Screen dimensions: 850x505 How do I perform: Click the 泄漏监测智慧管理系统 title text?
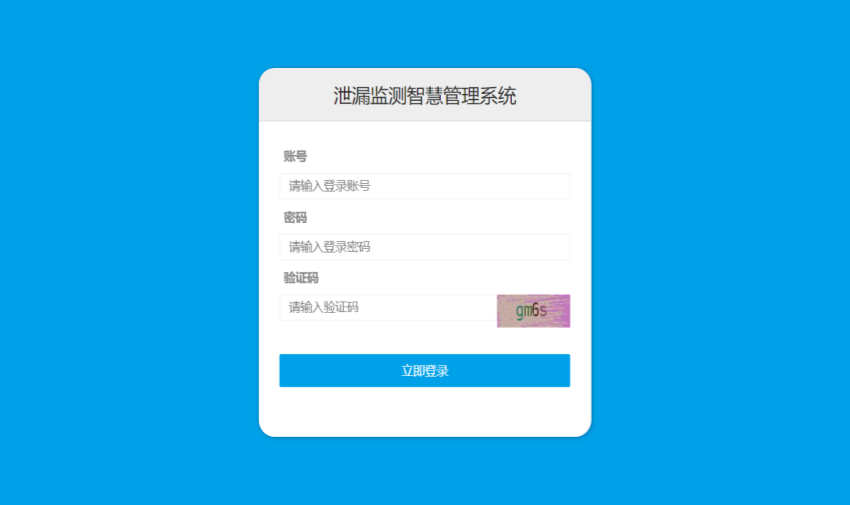(x=424, y=96)
